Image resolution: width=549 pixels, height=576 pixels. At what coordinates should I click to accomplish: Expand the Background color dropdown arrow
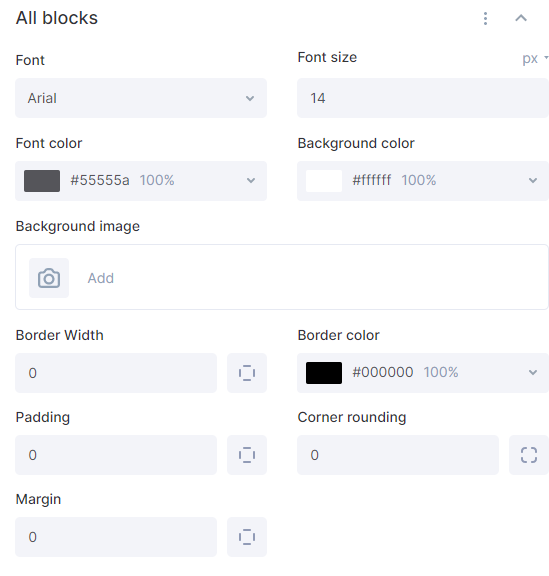533,180
